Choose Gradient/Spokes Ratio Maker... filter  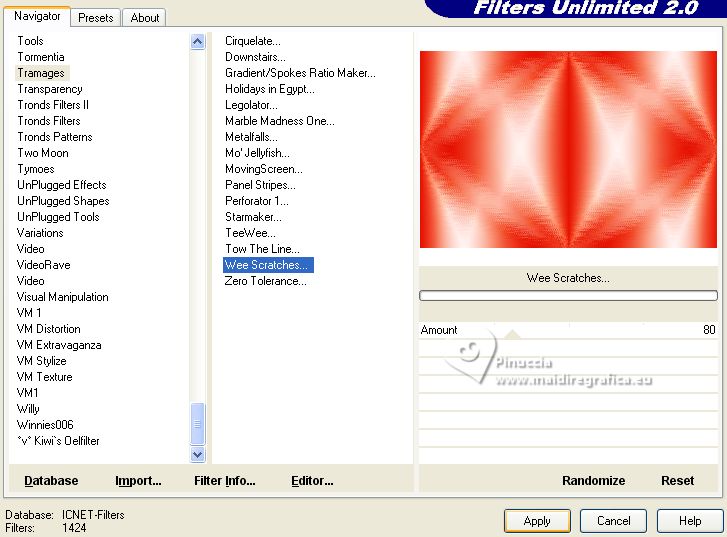300,73
